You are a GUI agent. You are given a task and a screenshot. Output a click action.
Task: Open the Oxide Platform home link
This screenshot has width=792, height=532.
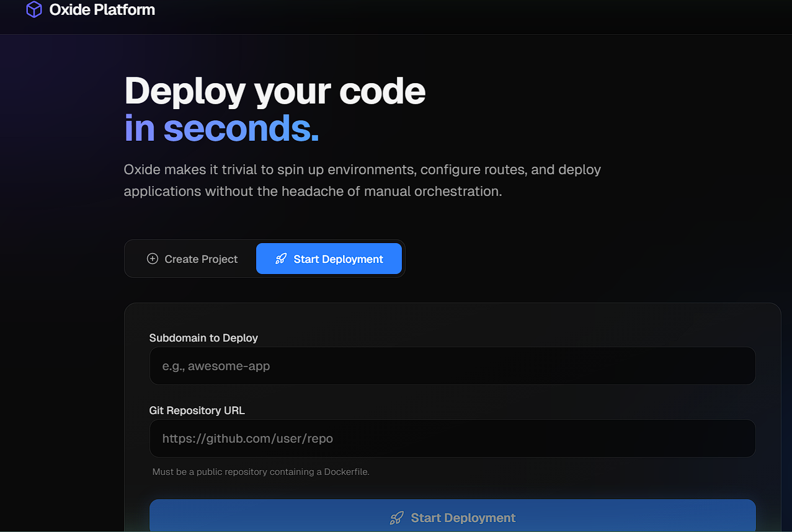click(x=91, y=10)
